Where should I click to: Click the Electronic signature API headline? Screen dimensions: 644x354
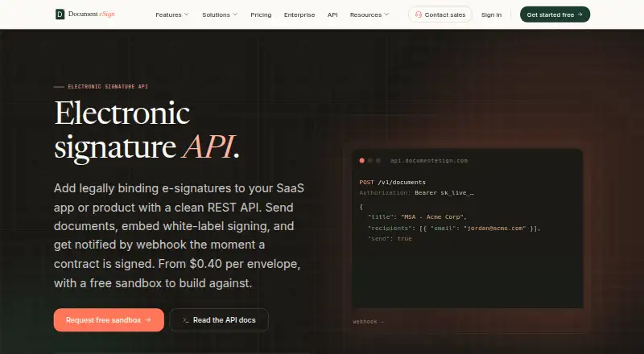(147, 130)
